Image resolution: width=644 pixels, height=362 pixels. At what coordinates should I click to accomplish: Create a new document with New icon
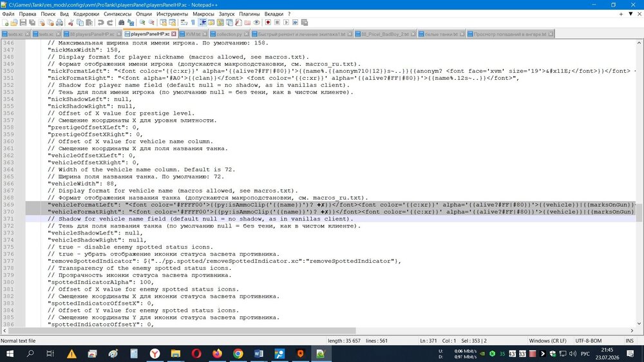pos(5,23)
